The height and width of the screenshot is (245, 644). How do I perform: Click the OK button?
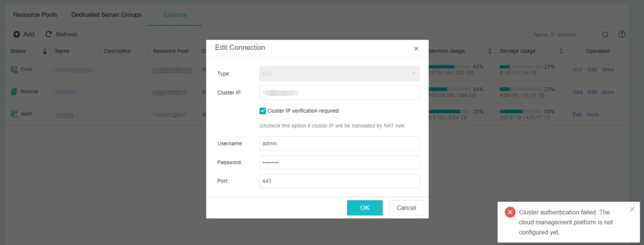point(364,208)
